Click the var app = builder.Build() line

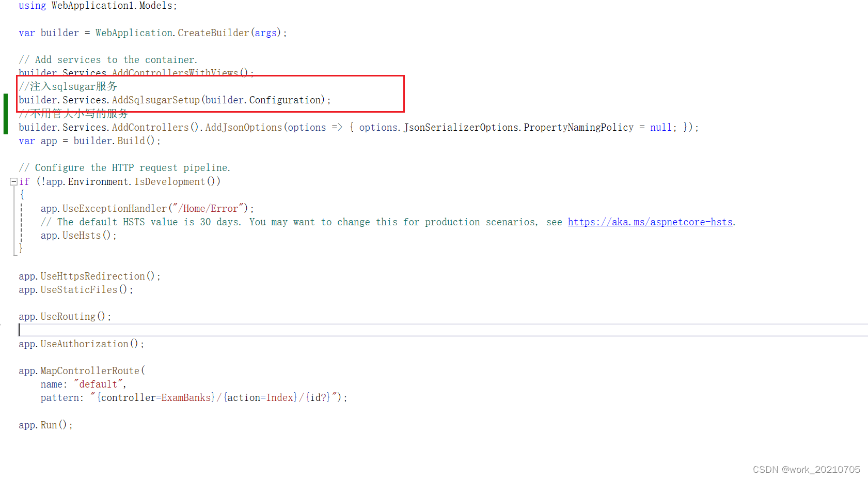click(89, 141)
